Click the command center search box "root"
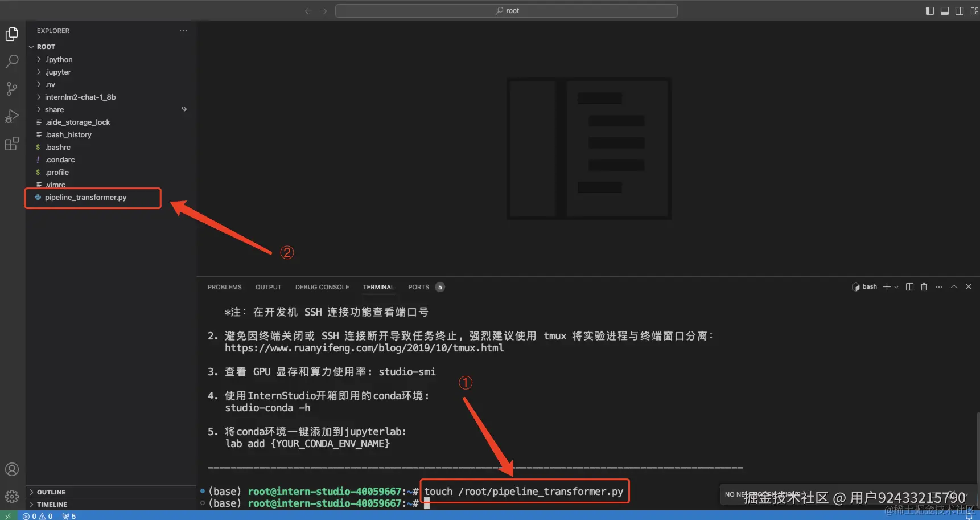980x520 pixels. pyautogui.click(x=507, y=11)
